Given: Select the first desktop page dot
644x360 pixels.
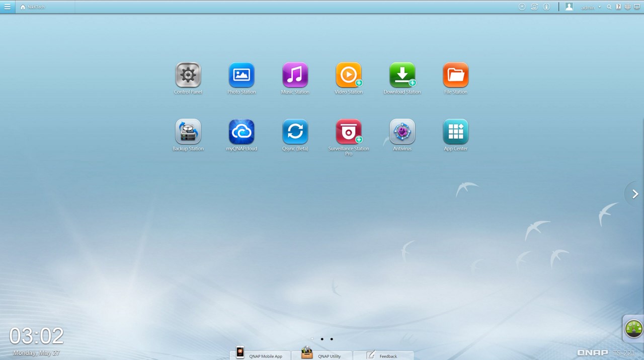Looking at the screenshot, I should pos(312,339).
